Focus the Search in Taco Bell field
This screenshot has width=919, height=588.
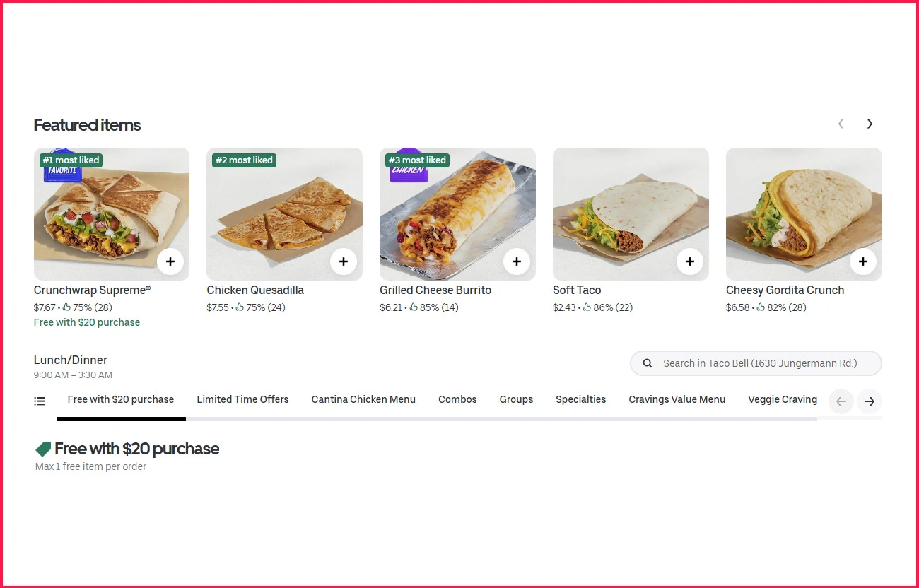pyautogui.click(x=760, y=363)
